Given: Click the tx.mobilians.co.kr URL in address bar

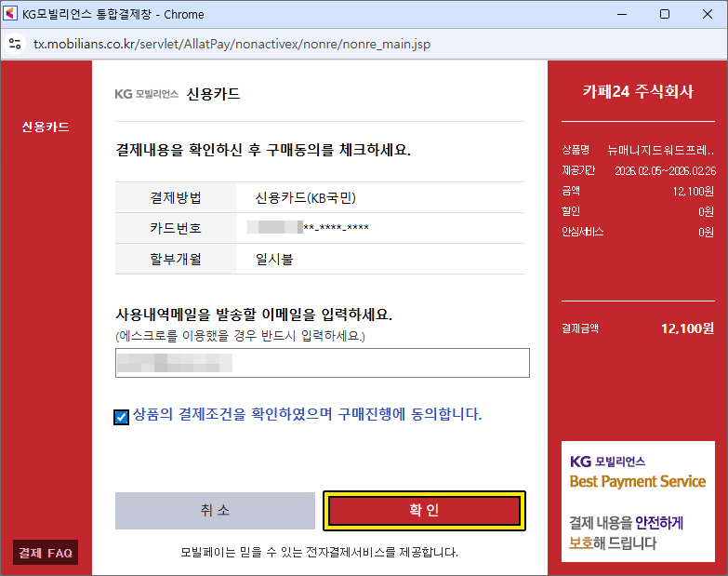Looking at the screenshot, I should 232,44.
